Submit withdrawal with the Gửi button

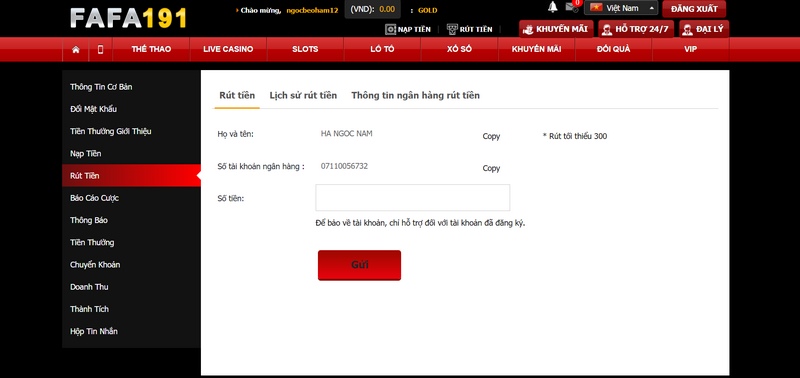click(x=359, y=265)
